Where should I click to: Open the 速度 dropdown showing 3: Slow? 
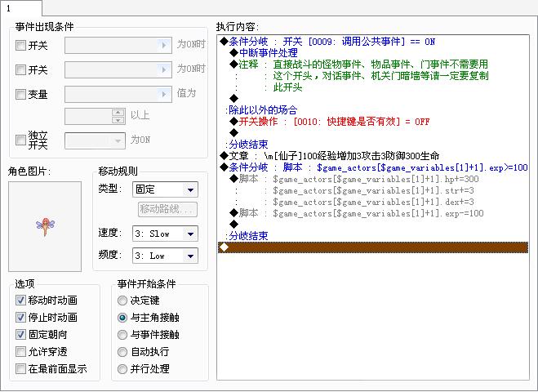click(165, 234)
